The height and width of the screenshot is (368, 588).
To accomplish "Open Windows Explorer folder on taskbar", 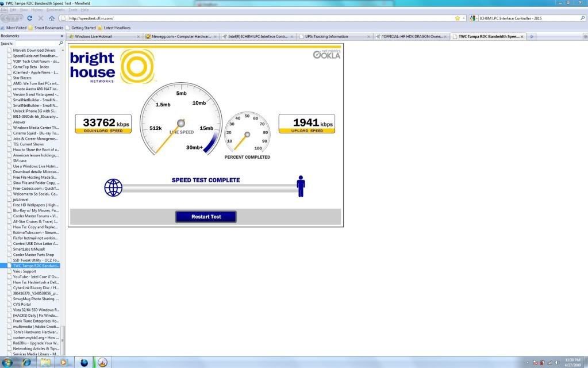I will (45, 362).
